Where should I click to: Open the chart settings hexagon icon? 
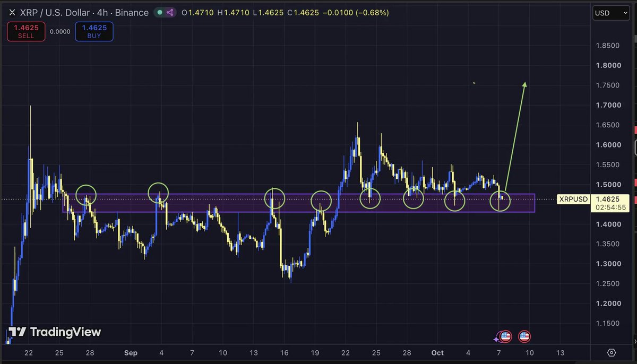[x=612, y=353]
